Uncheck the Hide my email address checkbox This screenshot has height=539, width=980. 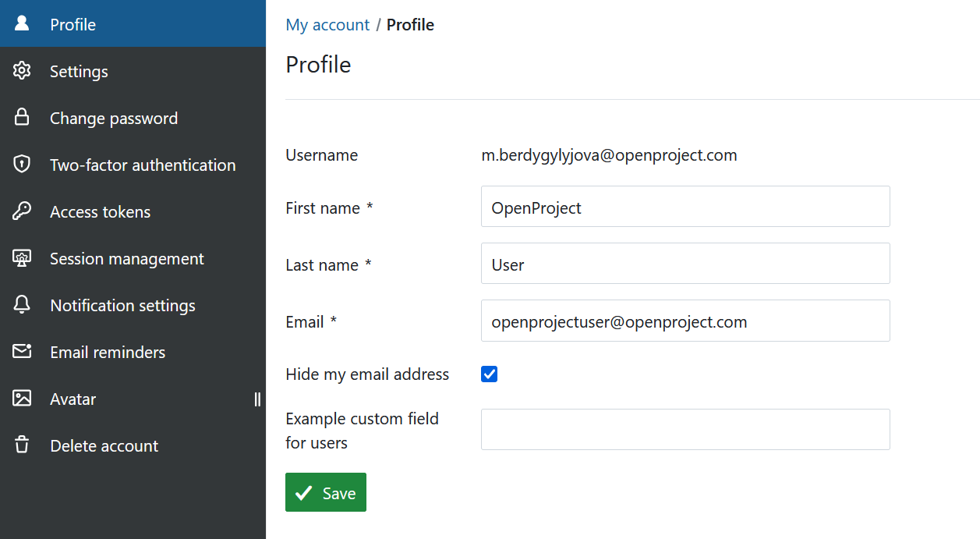pos(489,374)
